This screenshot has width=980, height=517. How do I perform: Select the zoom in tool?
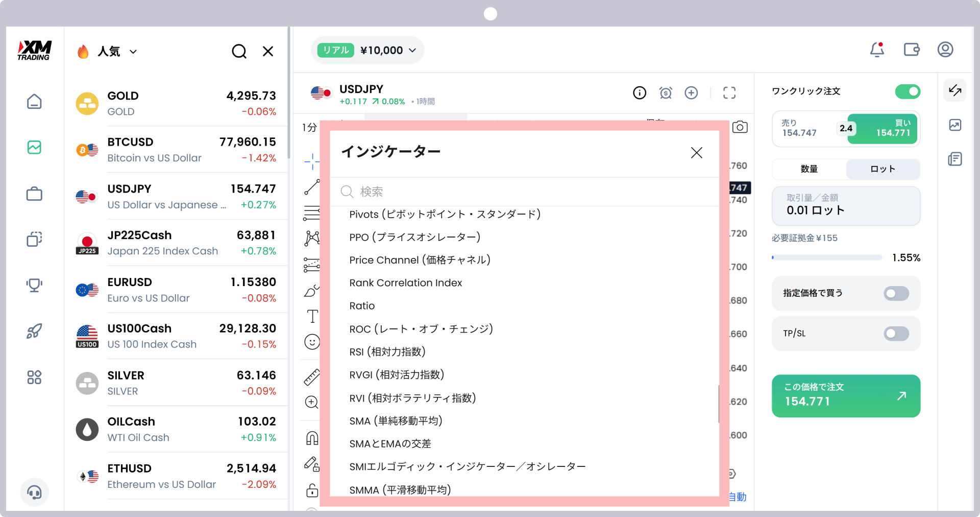(x=312, y=402)
